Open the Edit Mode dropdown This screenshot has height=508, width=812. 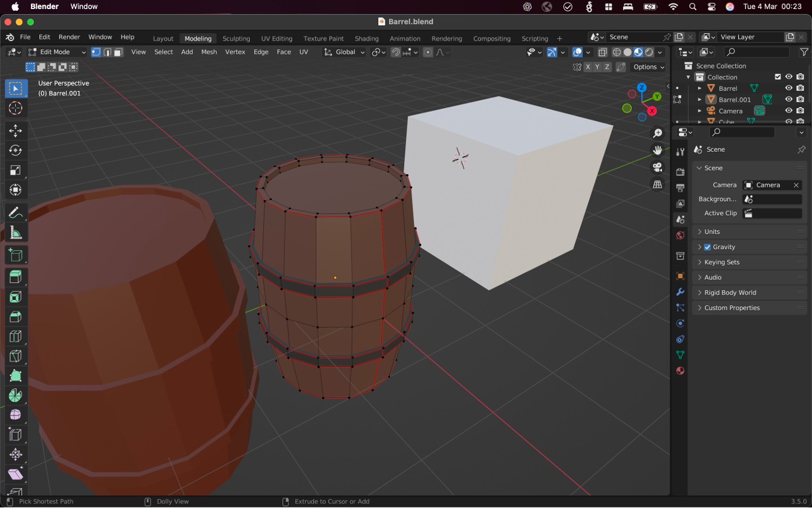click(56, 52)
